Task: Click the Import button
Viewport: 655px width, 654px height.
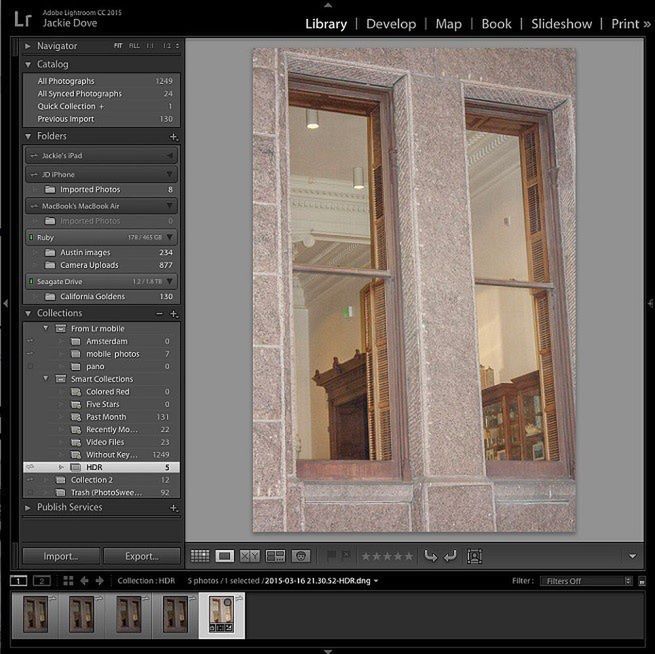Action: [61, 556]
